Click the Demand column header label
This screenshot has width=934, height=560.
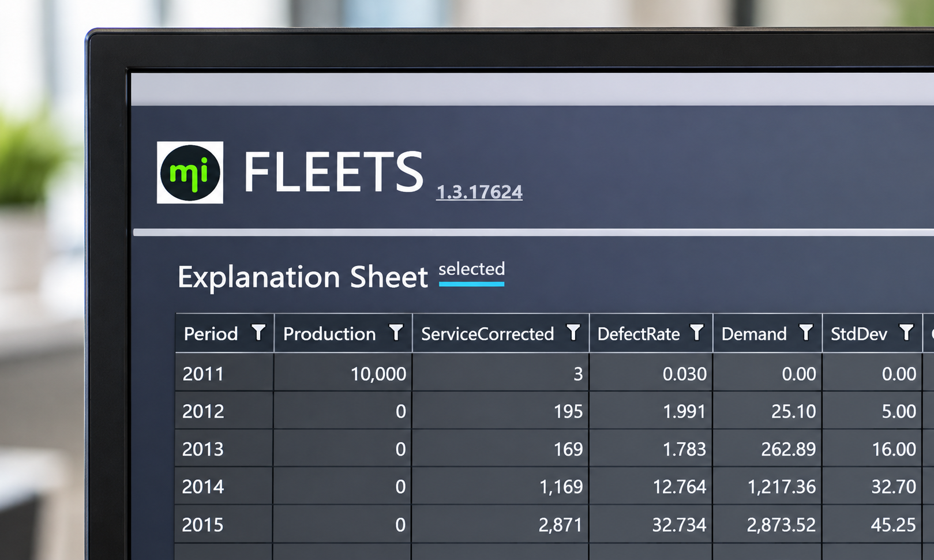click(x=754, y=334)
